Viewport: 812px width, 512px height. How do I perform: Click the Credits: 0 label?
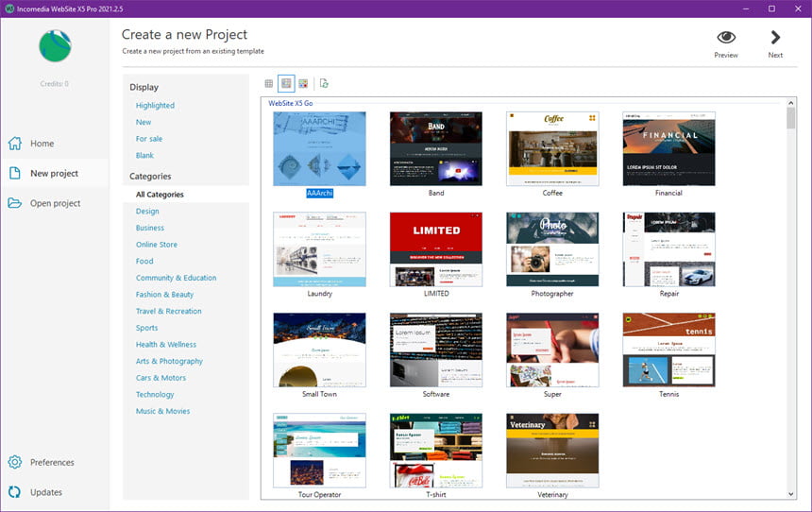click(55, 83)
